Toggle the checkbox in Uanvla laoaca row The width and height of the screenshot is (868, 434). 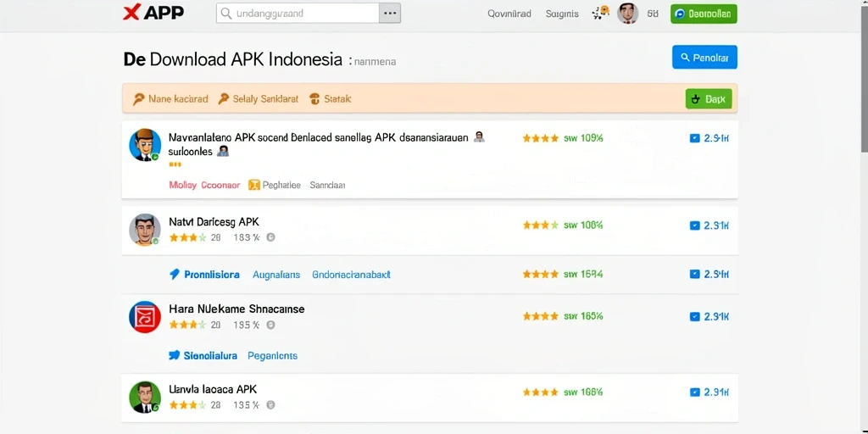[x=695, y=392]
